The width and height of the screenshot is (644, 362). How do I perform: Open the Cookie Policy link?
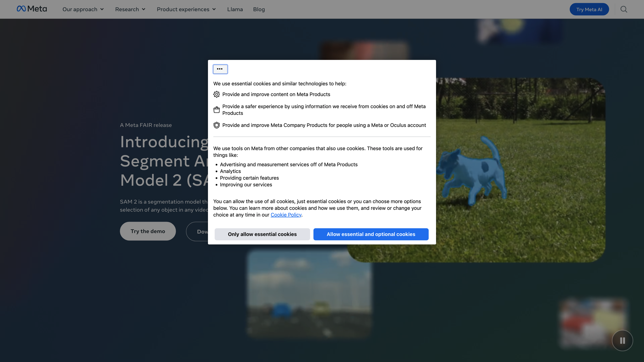click(286, 215)
